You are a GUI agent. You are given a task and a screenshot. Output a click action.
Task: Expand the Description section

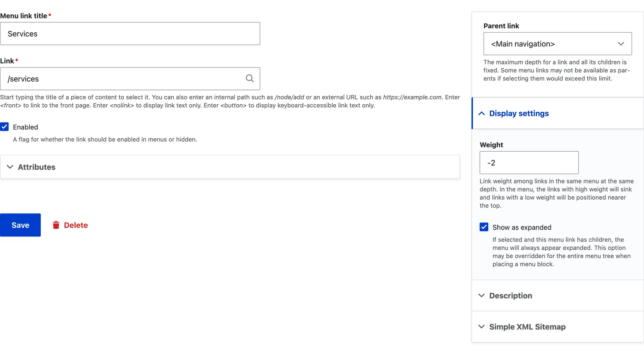point(558,295)
